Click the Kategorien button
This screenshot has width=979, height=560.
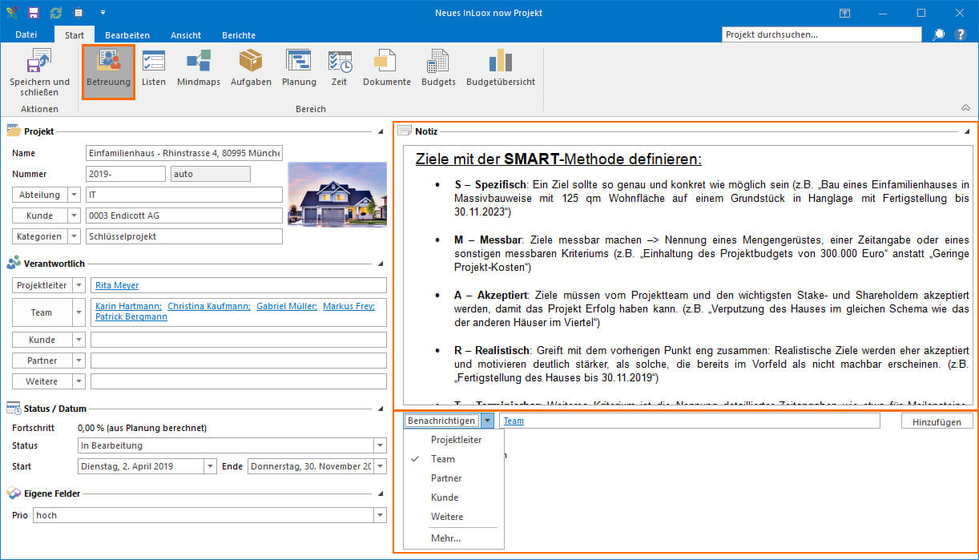pyautogui.click(x=39, y=236)
